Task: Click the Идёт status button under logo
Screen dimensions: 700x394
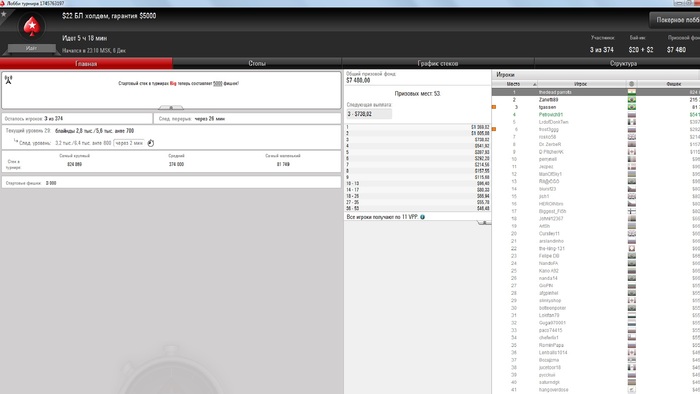Action: pos(31,48)
